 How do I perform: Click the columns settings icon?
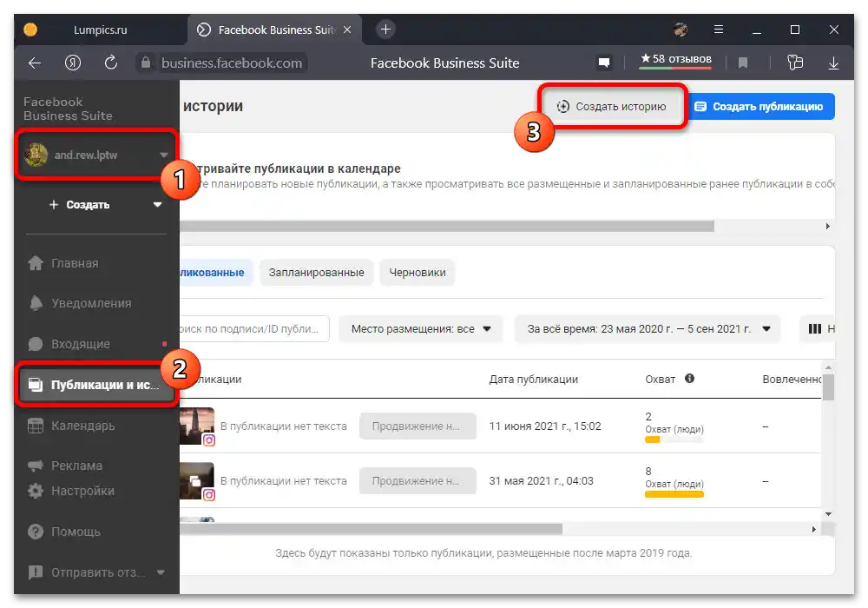click(x=815, y=329)
